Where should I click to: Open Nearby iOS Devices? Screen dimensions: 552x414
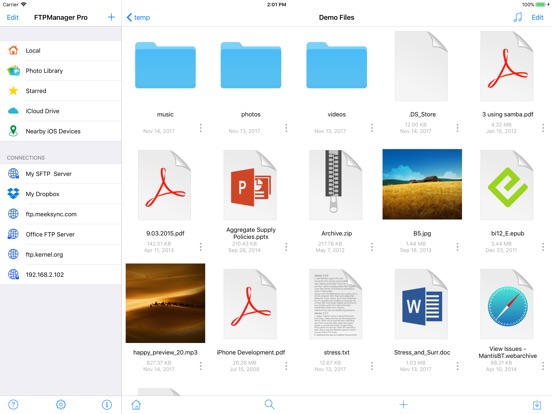click(x=61, y=131)
